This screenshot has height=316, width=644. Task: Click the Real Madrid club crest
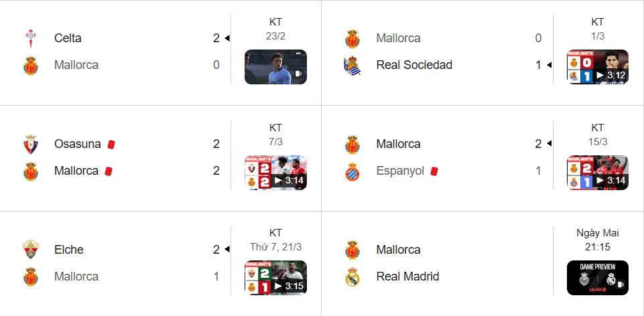point(352,276)
